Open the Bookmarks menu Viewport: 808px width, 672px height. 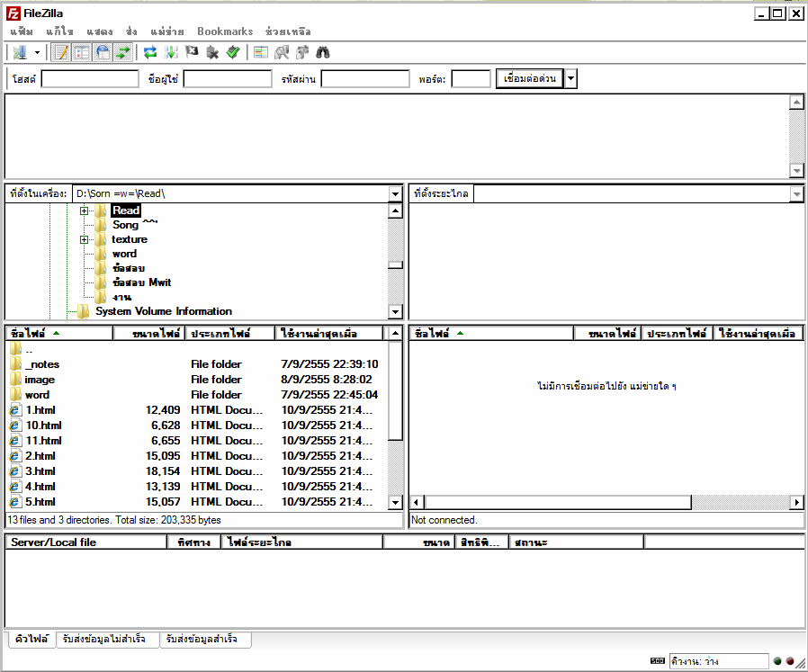pos(225,31)
